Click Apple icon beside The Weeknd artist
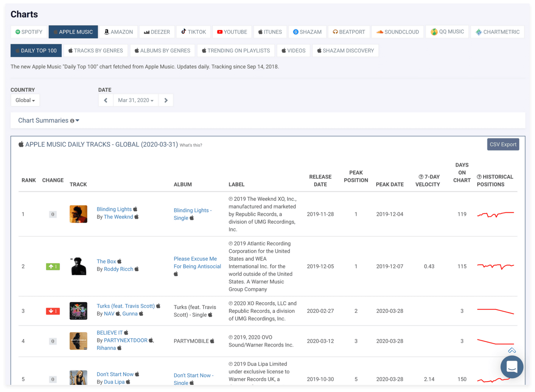Screen dimensions: 535x392 (x=137, y=217)
